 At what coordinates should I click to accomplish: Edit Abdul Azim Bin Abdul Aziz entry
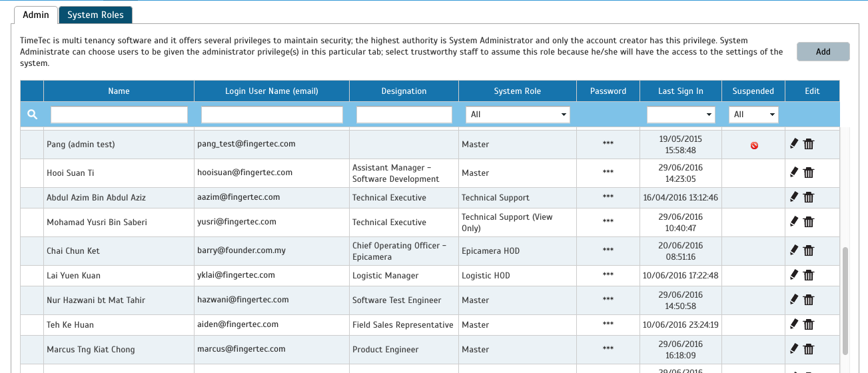(794, 196)
